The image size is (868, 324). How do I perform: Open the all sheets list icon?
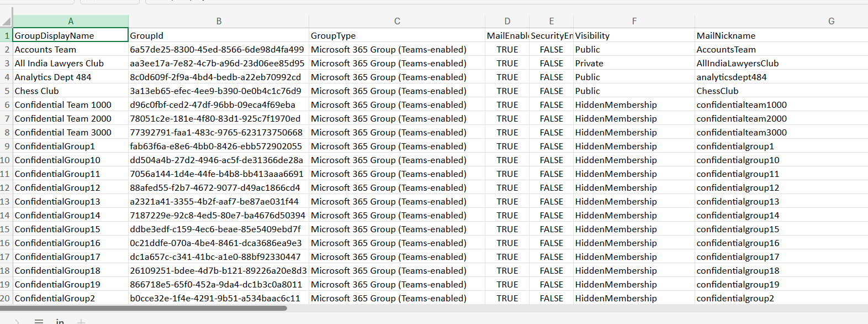(39, 321)
